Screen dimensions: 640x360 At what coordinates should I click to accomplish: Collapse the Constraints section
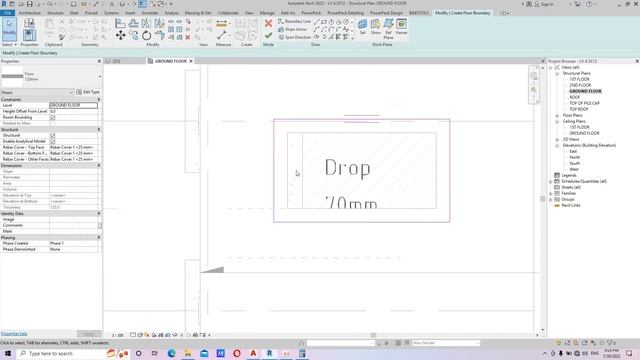point(99,100)
